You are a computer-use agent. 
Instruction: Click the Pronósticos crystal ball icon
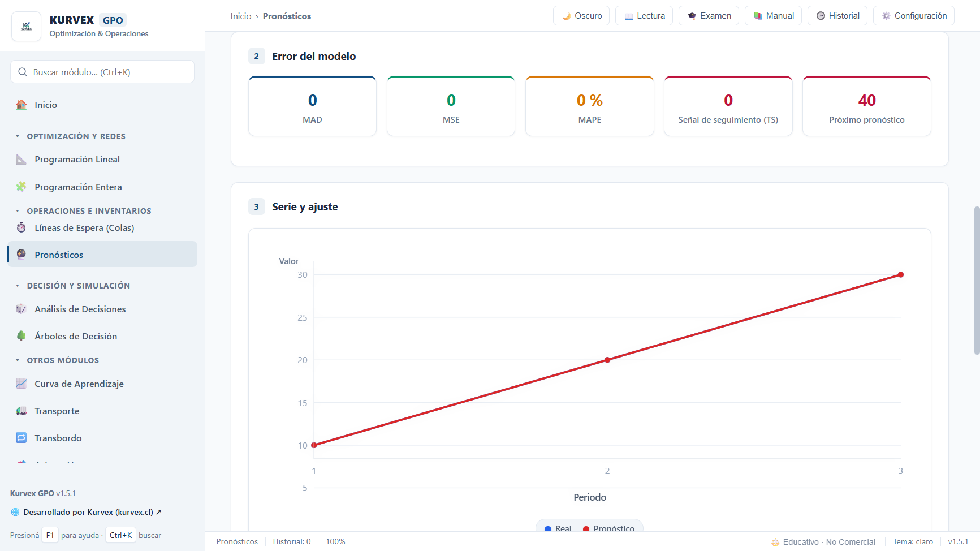click(x=21, y=255)
